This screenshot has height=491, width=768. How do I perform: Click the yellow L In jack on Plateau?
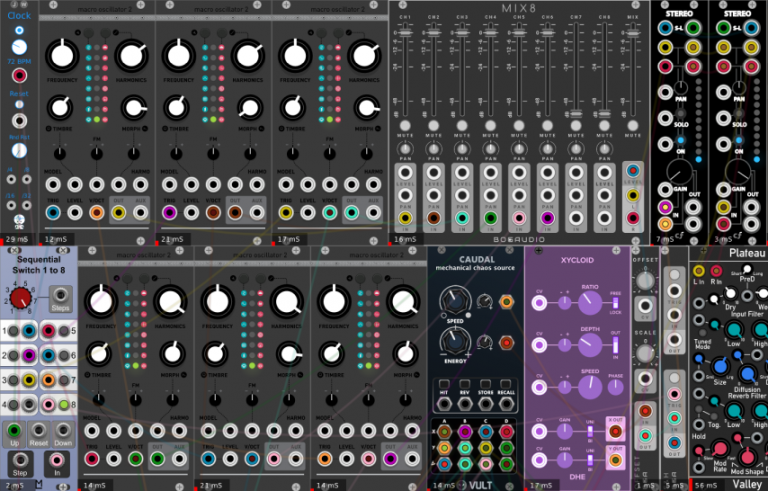pyautogui.click(x=699, y=270)
